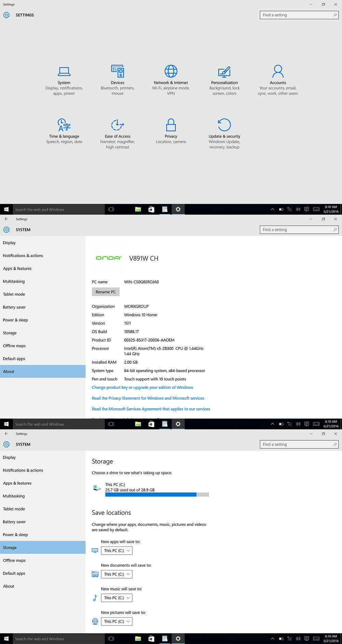This screenshot has width=342, height=644.
Task: Click Find a setting field in About window
Action: click(x=299, y=230)
